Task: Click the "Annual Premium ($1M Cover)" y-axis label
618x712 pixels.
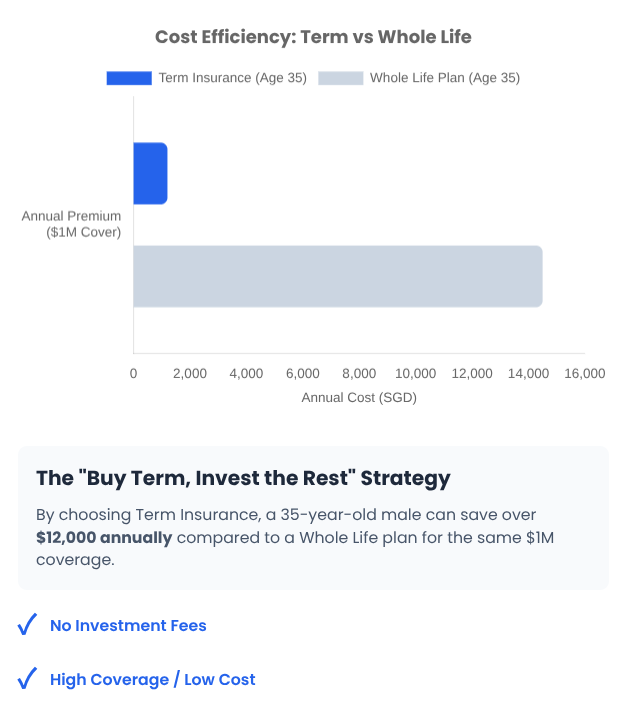Action: pyautogui.click(x=71, y=224)
